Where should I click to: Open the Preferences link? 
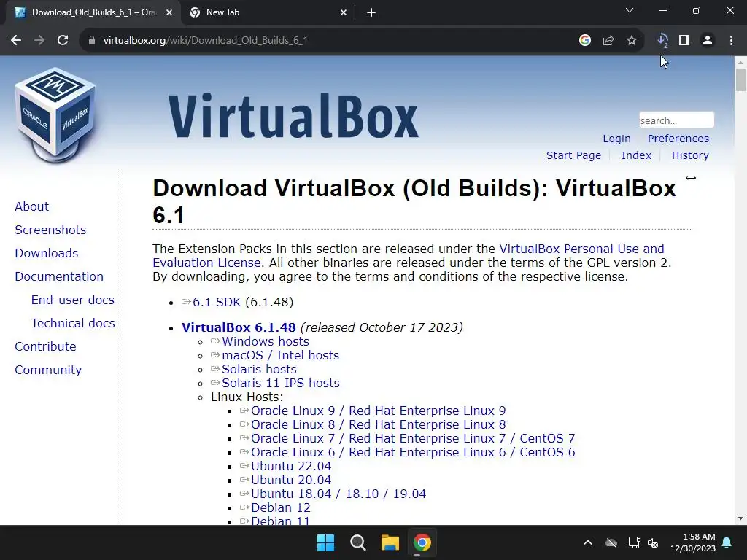[x=678, y=139]
